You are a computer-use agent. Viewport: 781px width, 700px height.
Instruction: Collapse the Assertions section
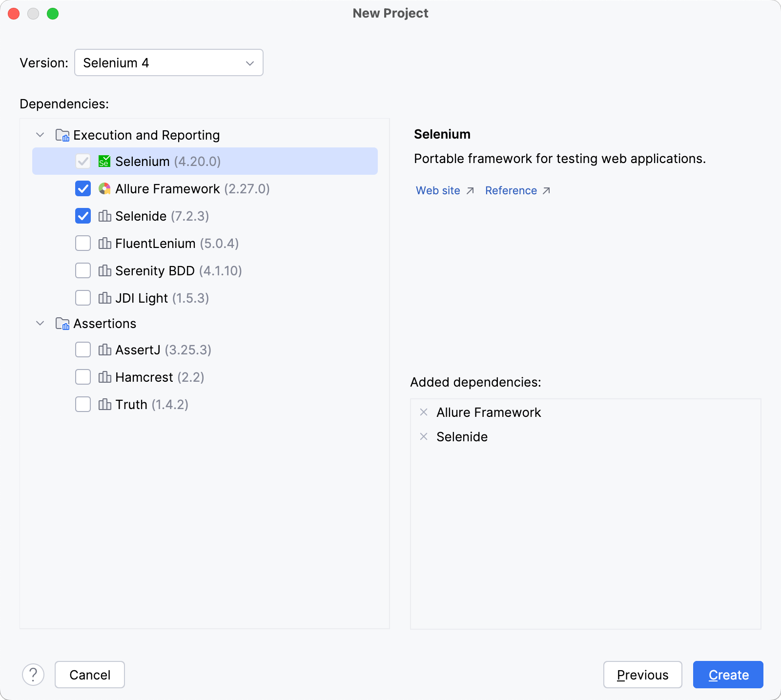[x=40, y=324]
